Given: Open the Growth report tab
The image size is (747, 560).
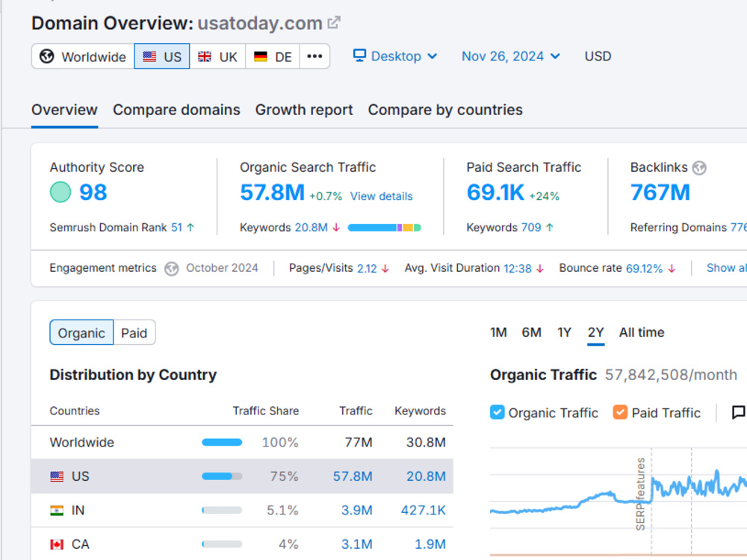Looking at the screenshot, I should [304, 110].
